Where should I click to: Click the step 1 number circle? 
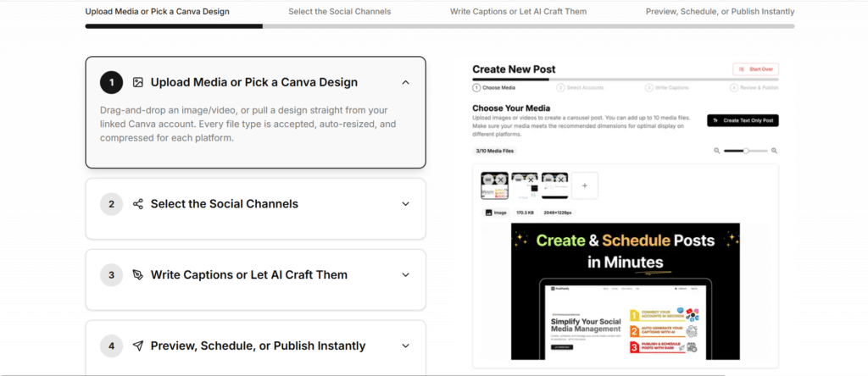point(111,82)
